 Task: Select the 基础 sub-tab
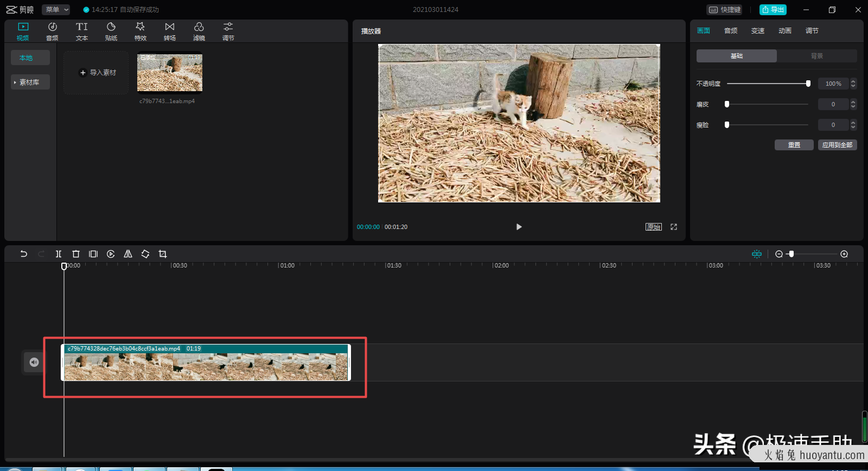737,56
